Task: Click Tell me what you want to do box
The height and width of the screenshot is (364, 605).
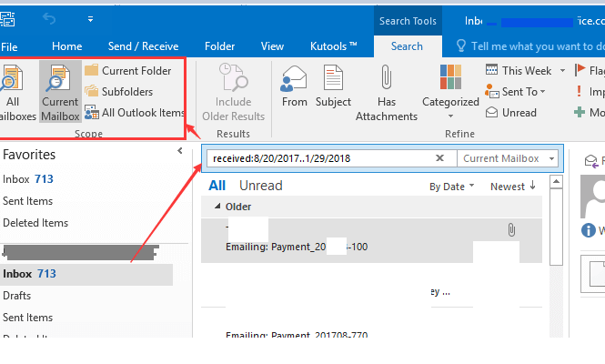Action: point(538,46)
